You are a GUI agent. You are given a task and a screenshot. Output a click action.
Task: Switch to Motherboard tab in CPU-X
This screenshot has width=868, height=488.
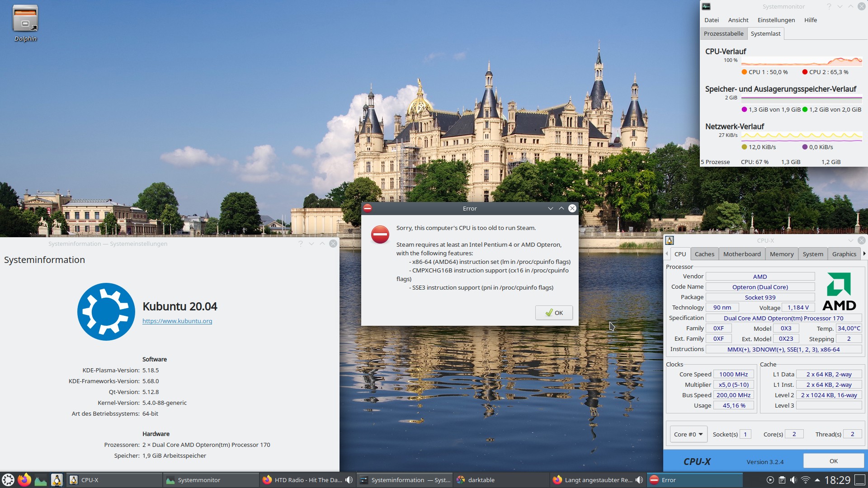coord(741,254)
